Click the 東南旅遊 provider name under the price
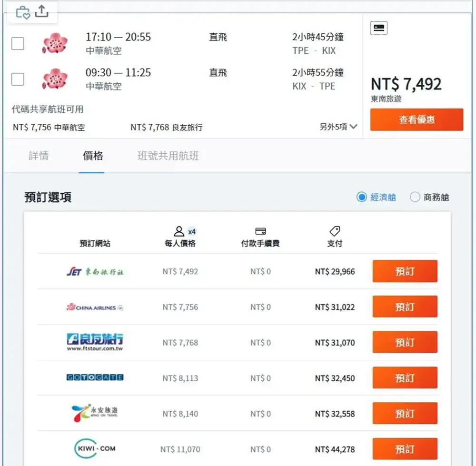Image resolution: width=476 pixels, height=466 pixels. [386, 99]
